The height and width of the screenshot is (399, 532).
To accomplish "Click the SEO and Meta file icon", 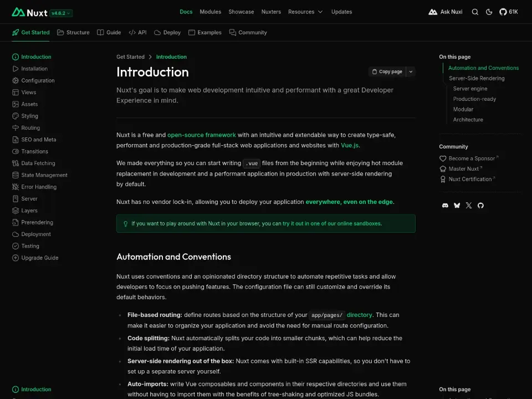I will 16,140.
